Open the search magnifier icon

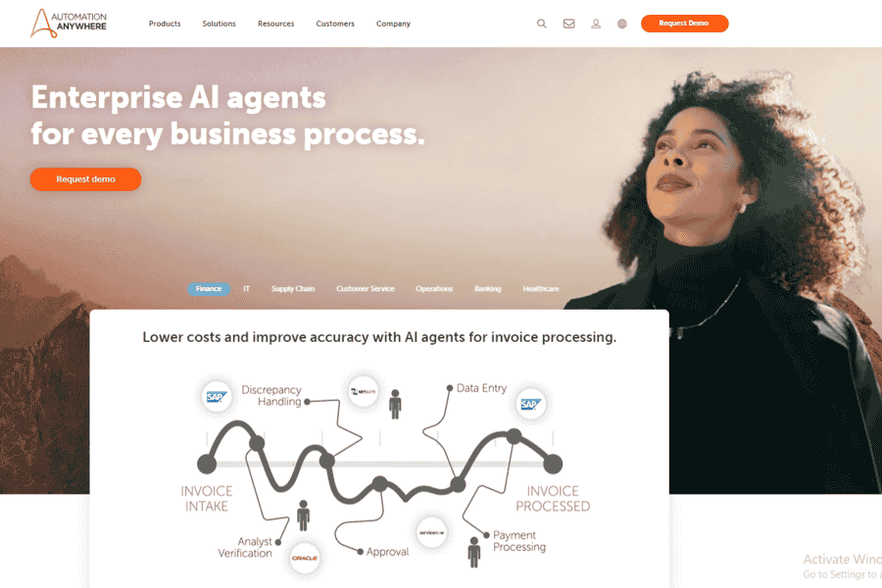541,24
